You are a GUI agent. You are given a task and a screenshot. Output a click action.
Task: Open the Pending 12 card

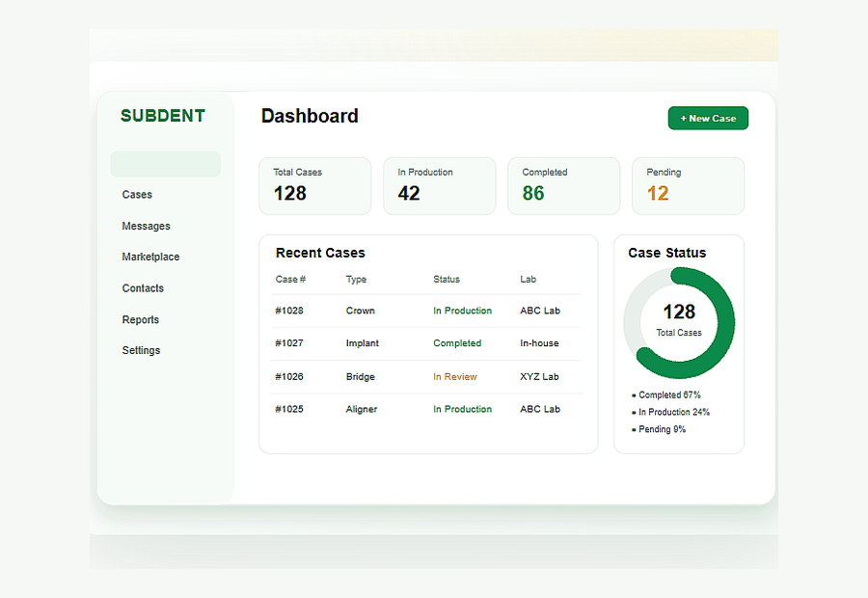688,186
